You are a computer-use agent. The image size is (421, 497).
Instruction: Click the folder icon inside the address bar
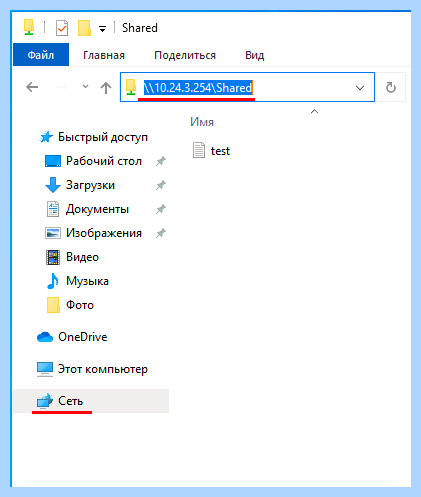[131, 87]
